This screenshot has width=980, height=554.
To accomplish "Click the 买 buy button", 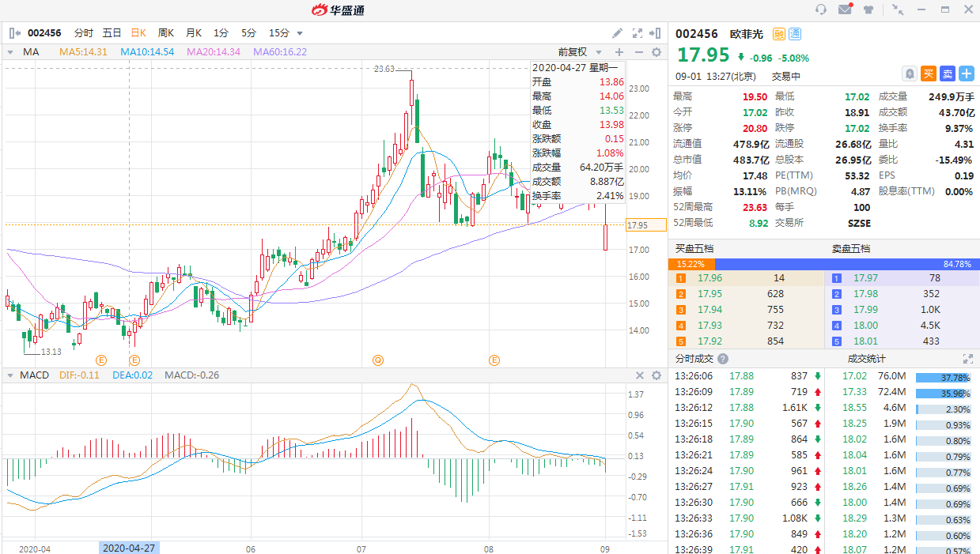I will 929,73.
